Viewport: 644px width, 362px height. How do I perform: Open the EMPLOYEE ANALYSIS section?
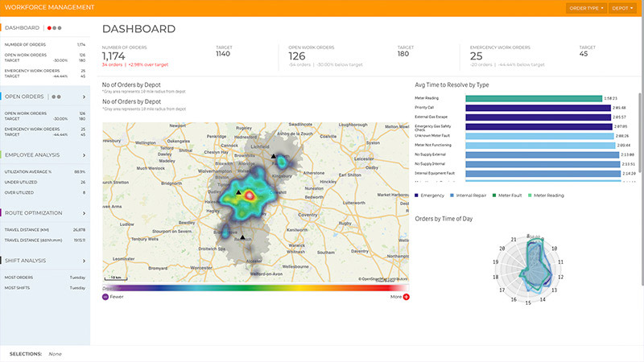[x=32, y=154]
